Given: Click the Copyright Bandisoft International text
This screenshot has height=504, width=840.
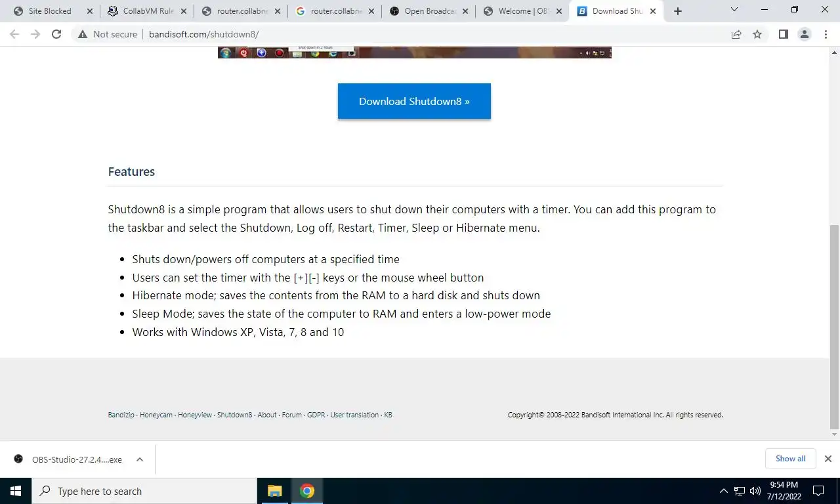Looking at the screenshot, I should pos(615,415).
